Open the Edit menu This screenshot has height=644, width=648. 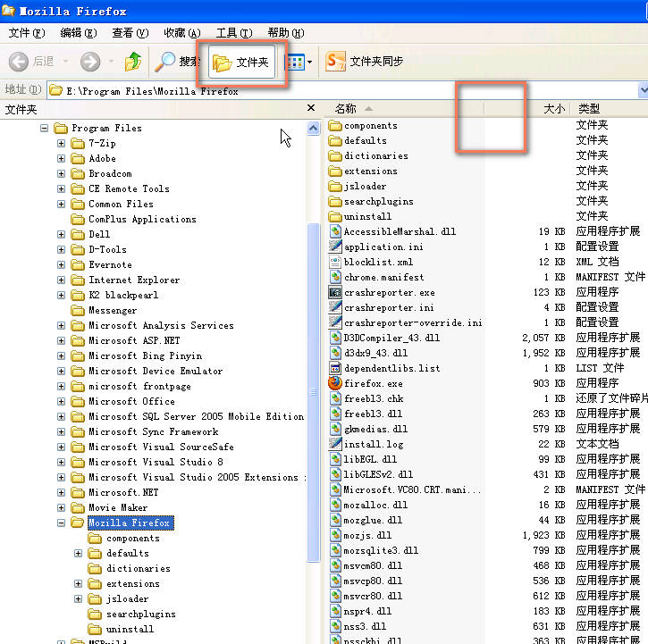78,33
